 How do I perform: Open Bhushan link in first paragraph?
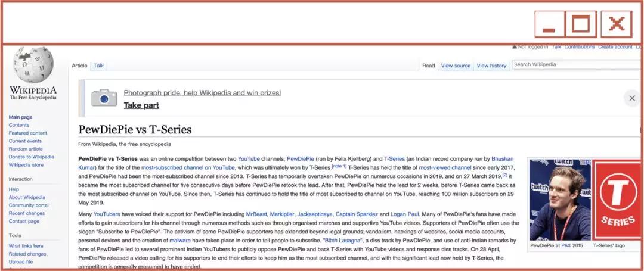pyautogui.click(x=502, y=158)
